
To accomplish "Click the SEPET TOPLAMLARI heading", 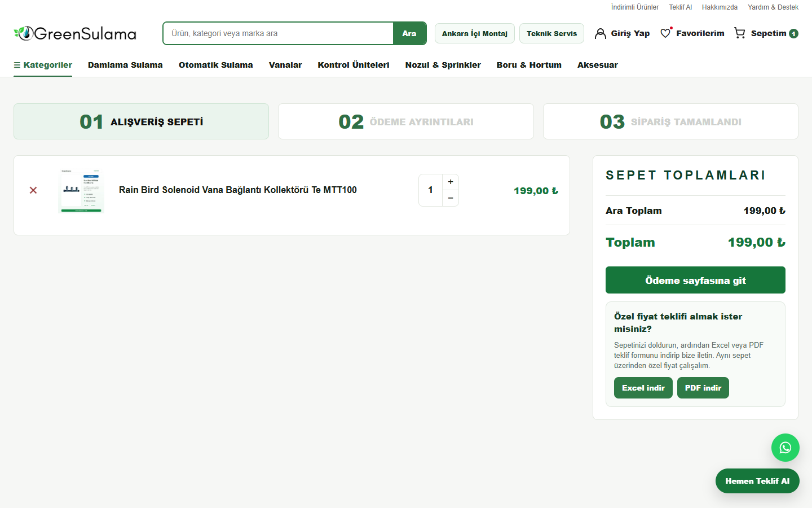I will click(685, 175).
